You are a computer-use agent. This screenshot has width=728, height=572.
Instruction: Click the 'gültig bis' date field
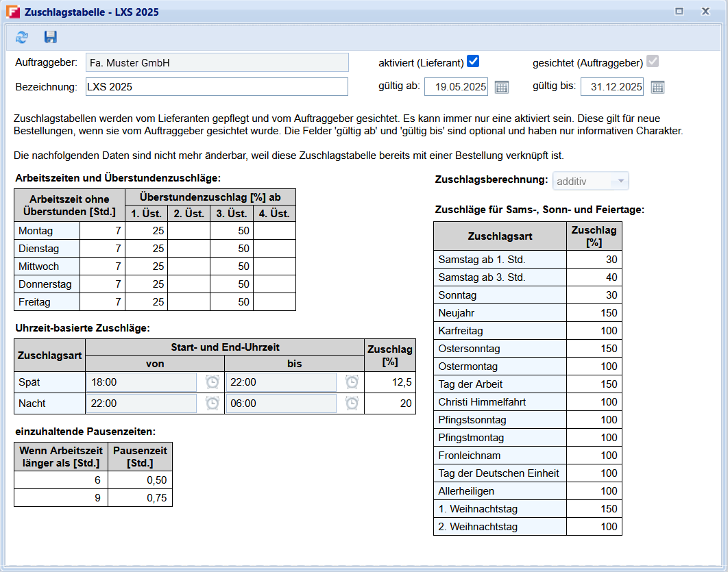pos(612,87)
